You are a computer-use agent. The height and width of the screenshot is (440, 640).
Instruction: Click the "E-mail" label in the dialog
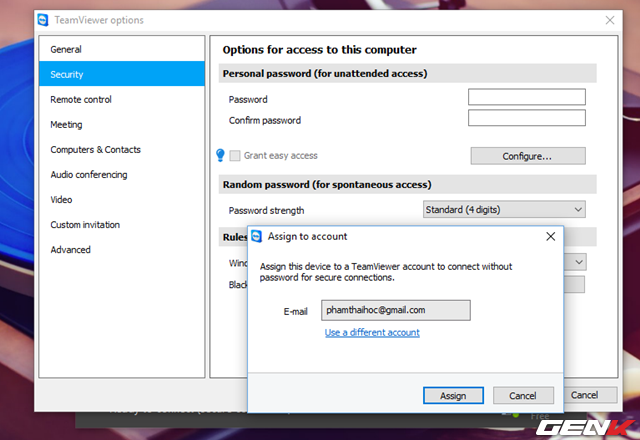(296, 312)
